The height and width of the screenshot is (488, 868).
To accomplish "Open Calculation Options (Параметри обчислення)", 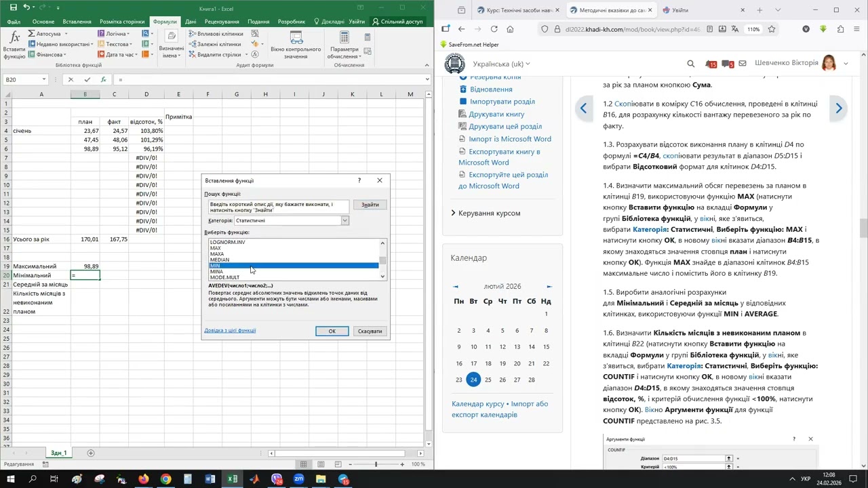I will 344,45.
